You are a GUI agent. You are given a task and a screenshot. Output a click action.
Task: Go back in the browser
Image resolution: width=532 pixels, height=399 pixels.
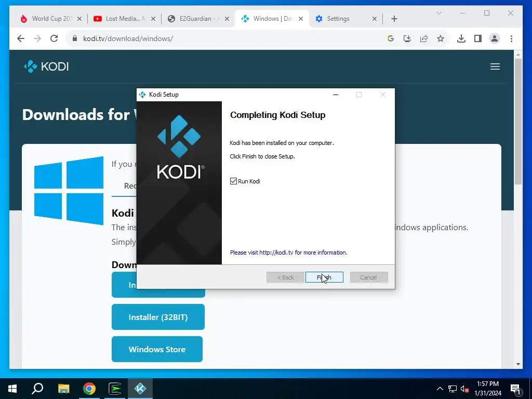(21, 38)
